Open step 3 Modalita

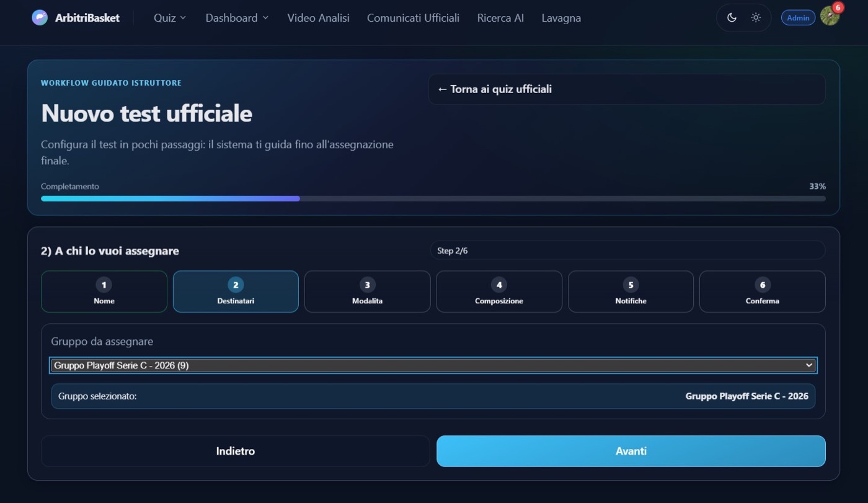(x=367, y=292)
